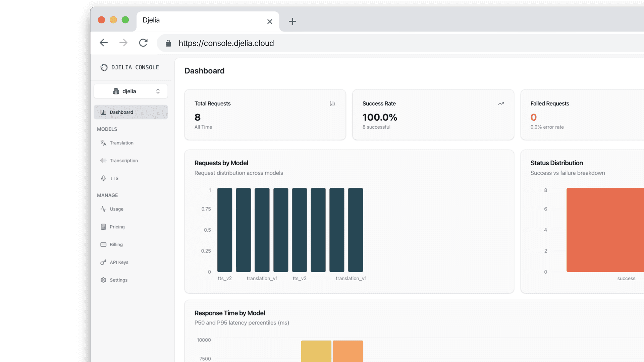Click the Billing credit card icon

coord(103,244)
